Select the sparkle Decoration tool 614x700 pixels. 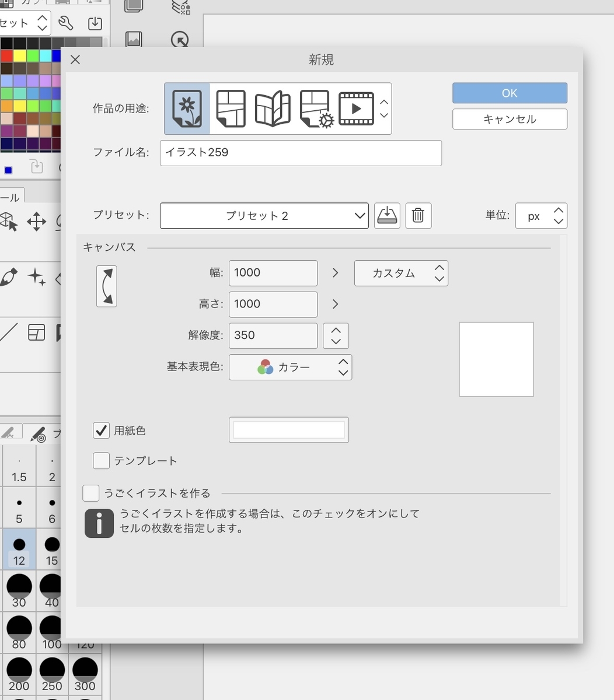[x=36, y=277]
